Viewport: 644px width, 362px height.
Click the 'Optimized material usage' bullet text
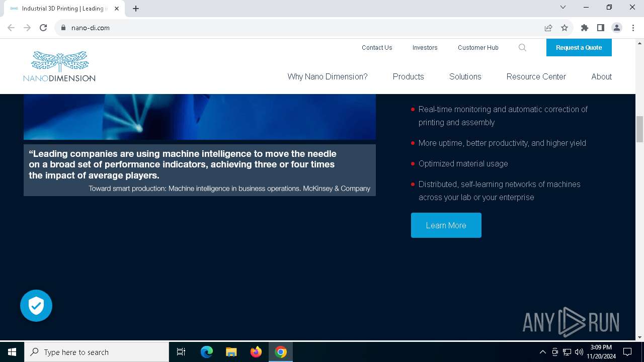(463, 163)
